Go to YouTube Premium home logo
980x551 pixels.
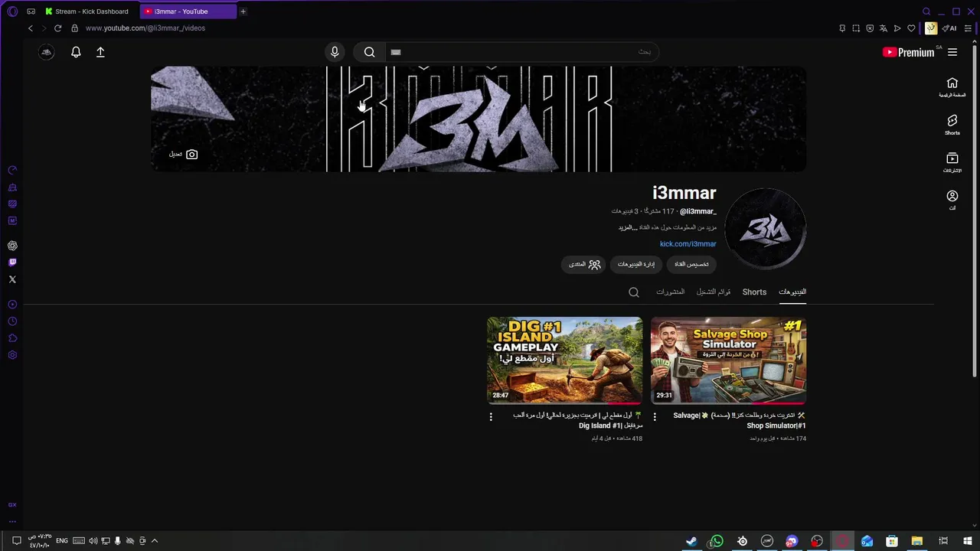908,52
